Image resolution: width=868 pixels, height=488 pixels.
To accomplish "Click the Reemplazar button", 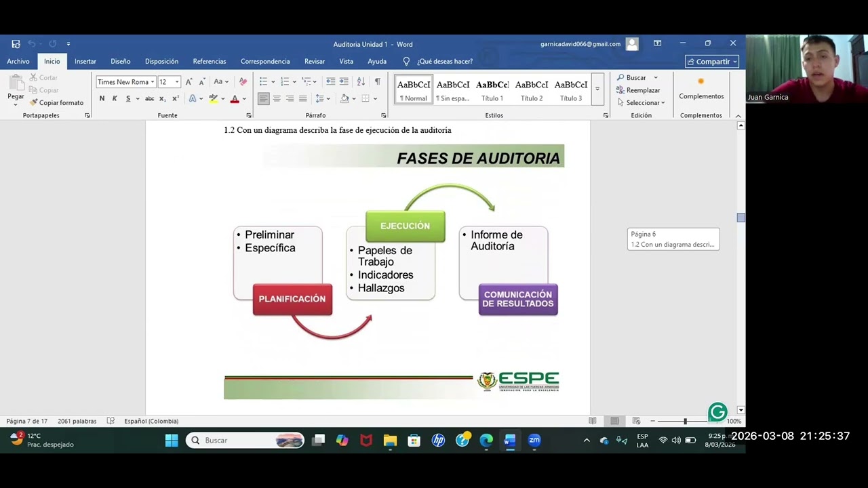I will pyautogui.click(x=638, y=90).
